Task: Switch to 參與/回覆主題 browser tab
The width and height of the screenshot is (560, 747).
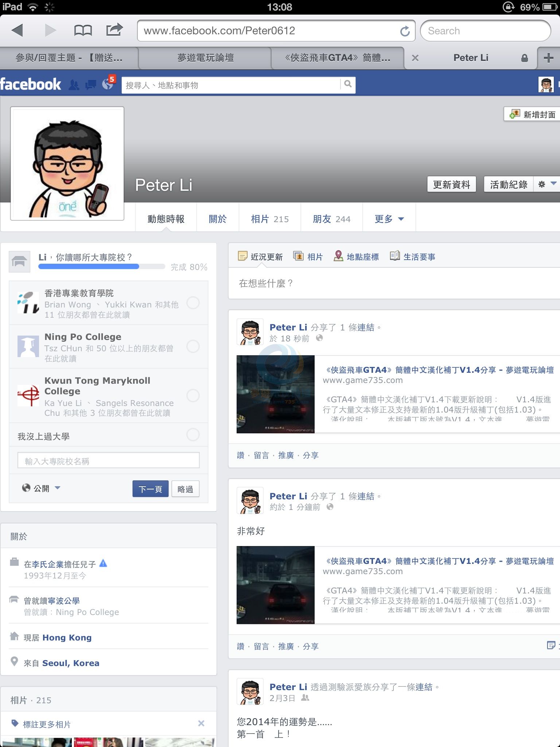Action: (x=69, y=58)
